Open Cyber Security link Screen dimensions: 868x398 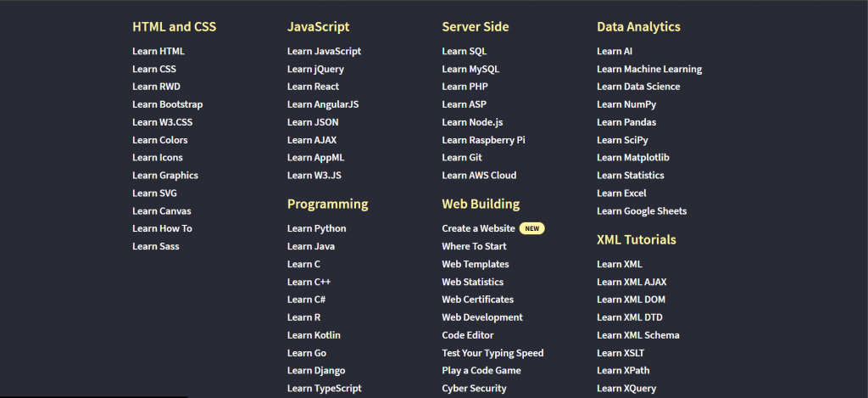tap(474, 388)
